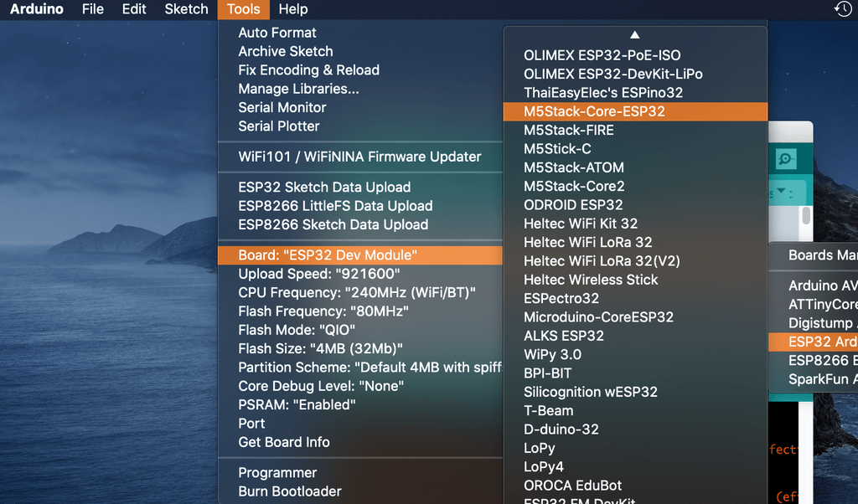Select OROCA EduBot board
Image resolution: width=858 pixels, height=504 pixels.
(x=635, y=486)
